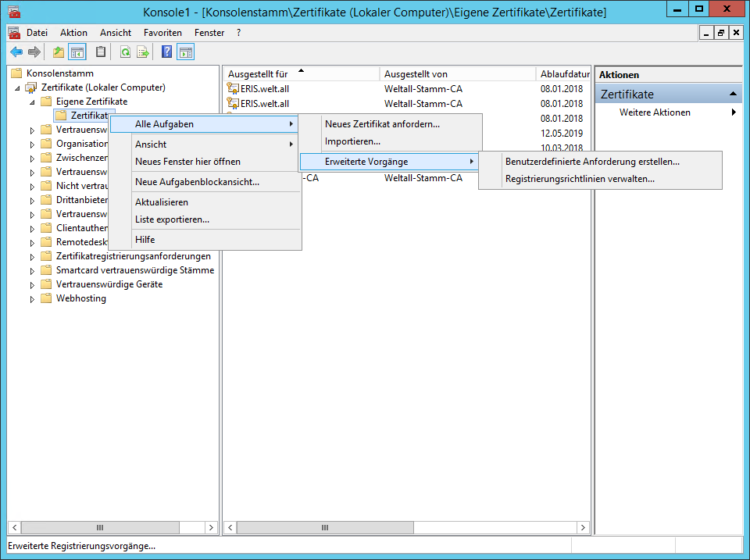Sort by Ausgestellt für column header

[x=302, y=74]
